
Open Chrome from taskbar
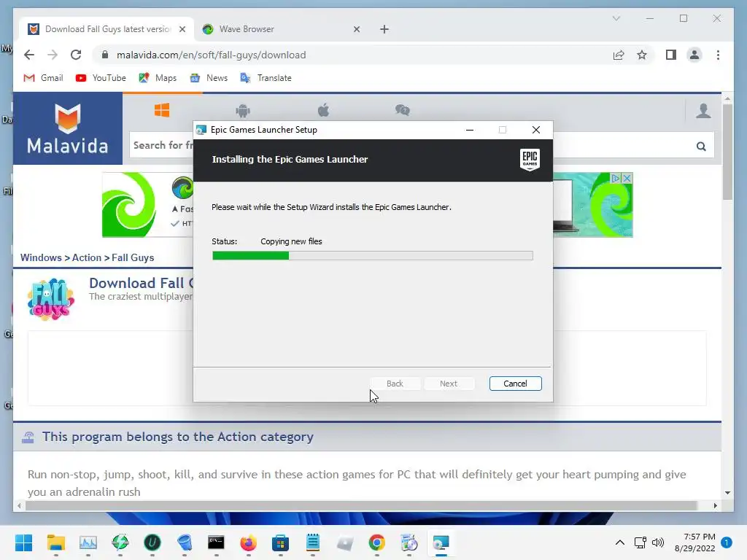point(377,542)
